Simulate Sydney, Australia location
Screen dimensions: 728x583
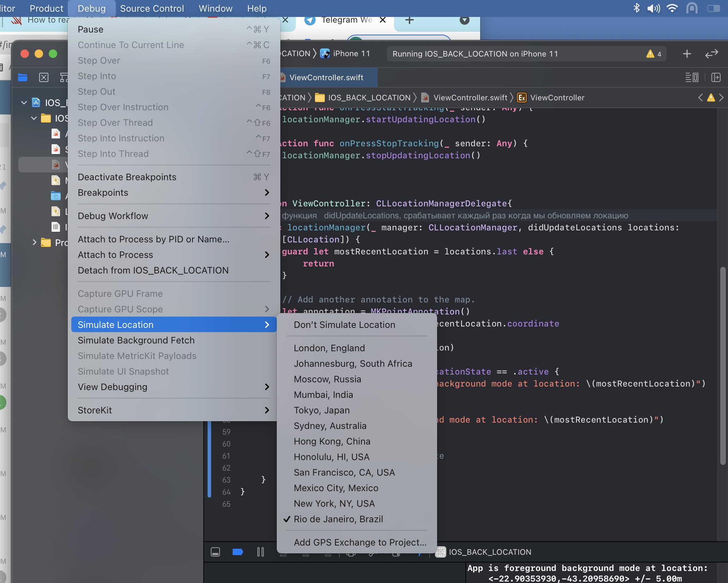coord(357,426)
